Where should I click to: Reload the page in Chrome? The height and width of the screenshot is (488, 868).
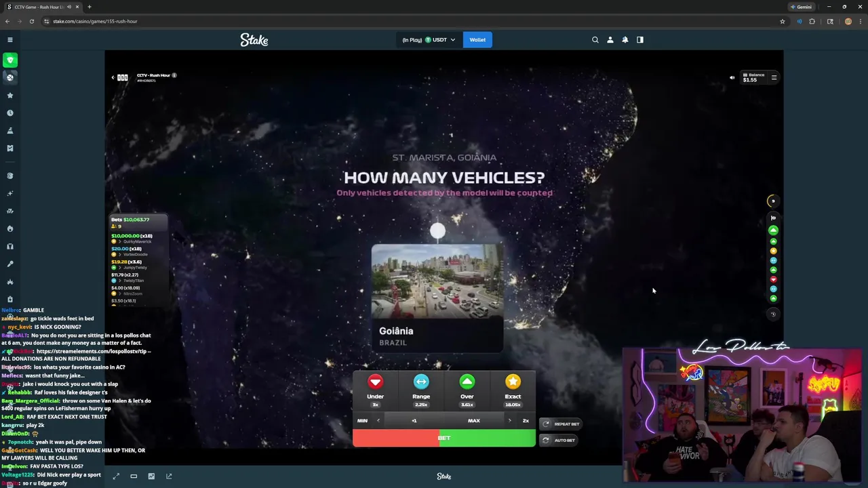click(31, 21)
